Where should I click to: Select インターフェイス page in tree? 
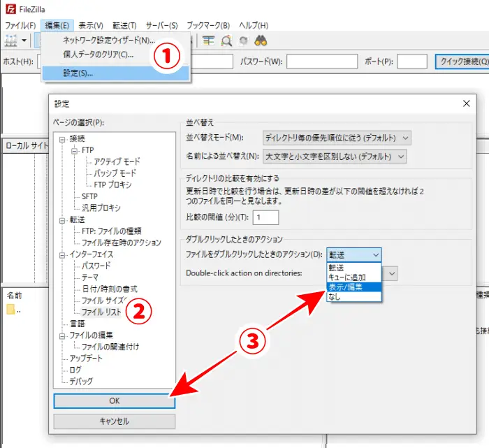tap(91, 254)
